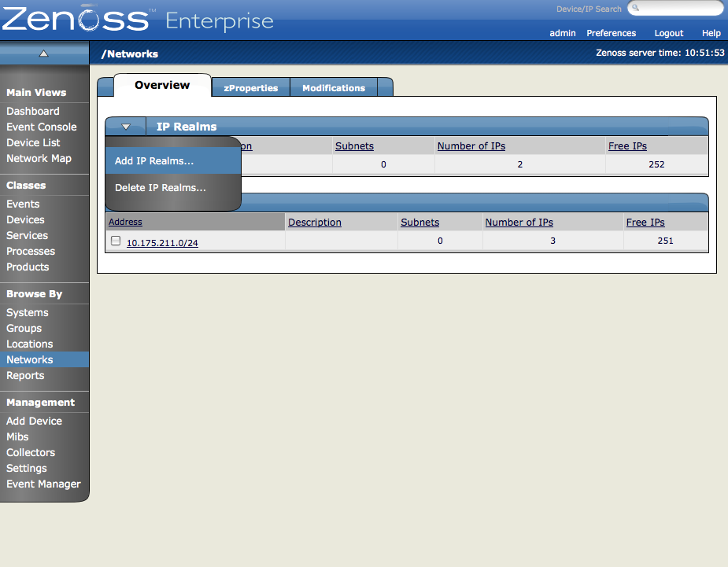Click the search magnifier icon
Viewport: 728px width, 567px height.
[x=636, y=8]
